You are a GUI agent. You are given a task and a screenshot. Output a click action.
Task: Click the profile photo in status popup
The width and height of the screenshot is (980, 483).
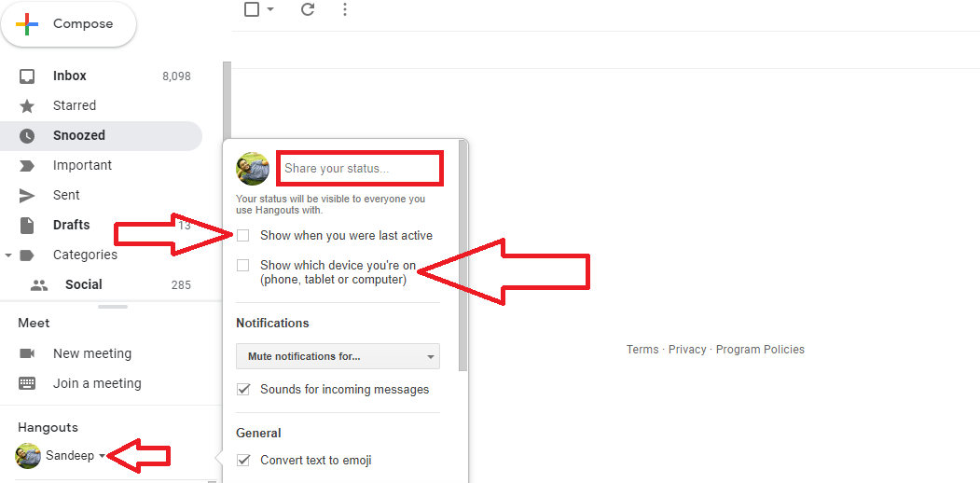tap(253, 169)
